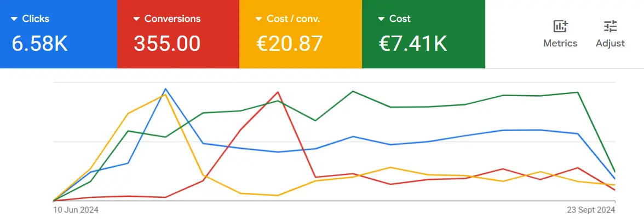The width and height of the screenshot is (644, 223).
Task: Click the Adjust text label
Action: point(610,43)
